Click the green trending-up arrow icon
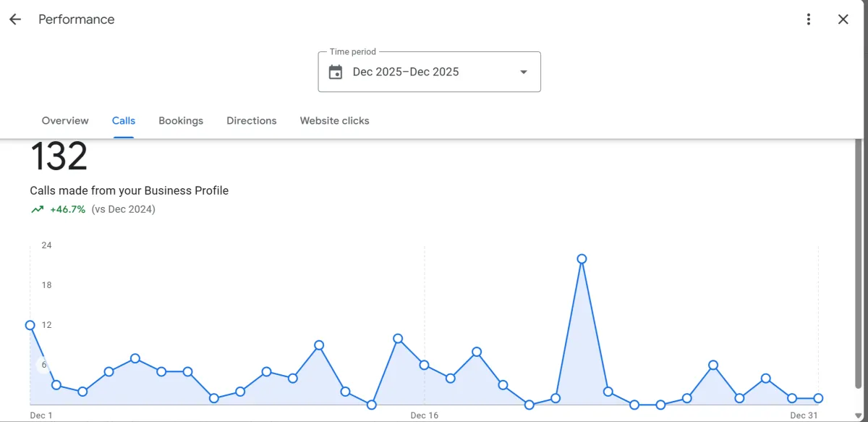Screen dimensions: 868x422 [37, 209]
